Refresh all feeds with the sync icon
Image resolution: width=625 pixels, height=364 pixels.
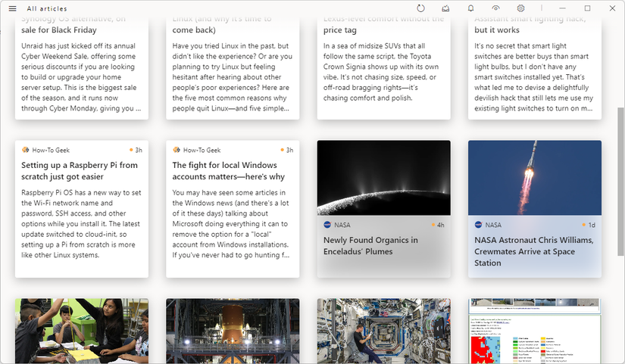click(x=420, y=8)
